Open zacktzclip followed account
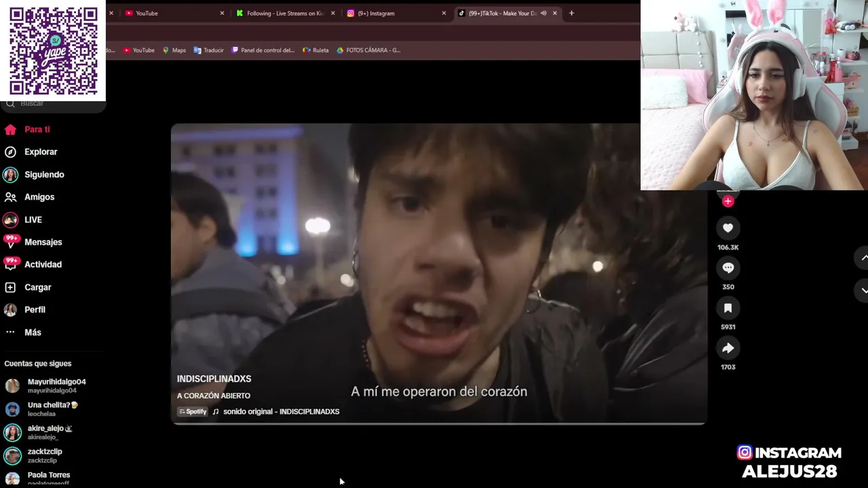The image size is (868, 488). 34,455
